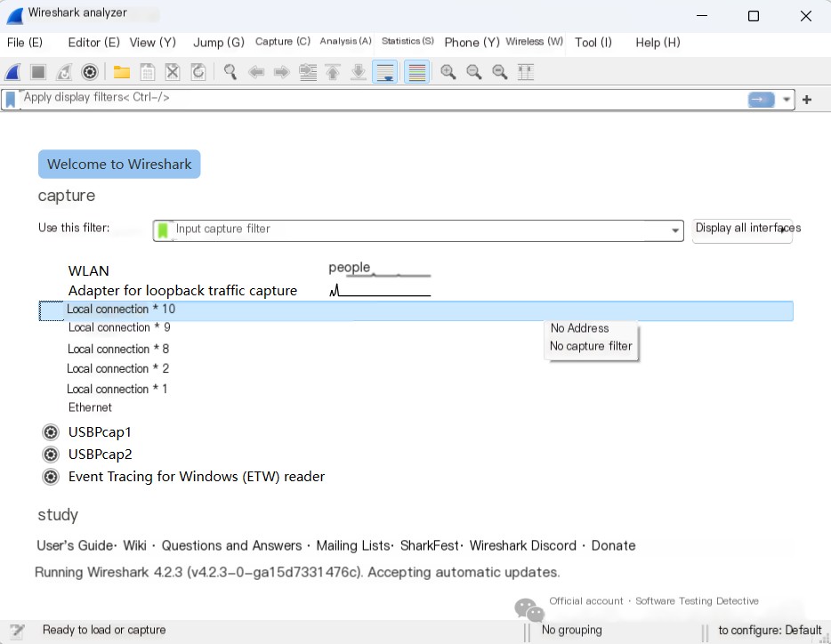Open the Statistics menu
Viewport: 831px width, 644px height.
coord(407,41)
